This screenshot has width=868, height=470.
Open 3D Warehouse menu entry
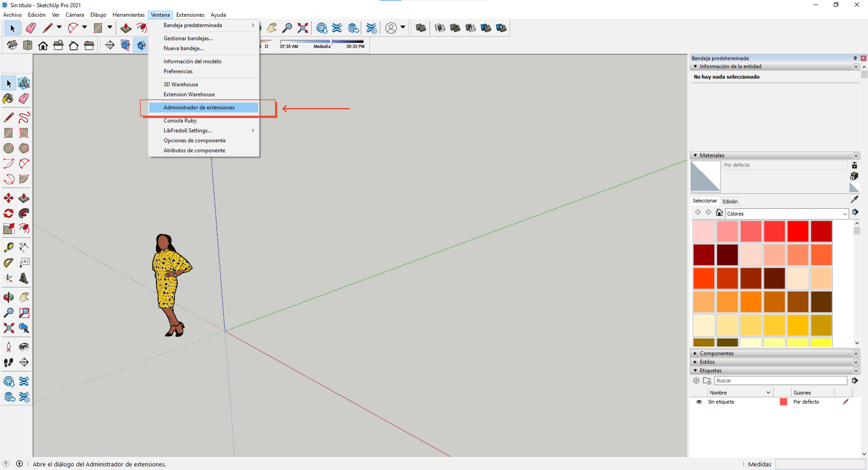click(203, 85)
